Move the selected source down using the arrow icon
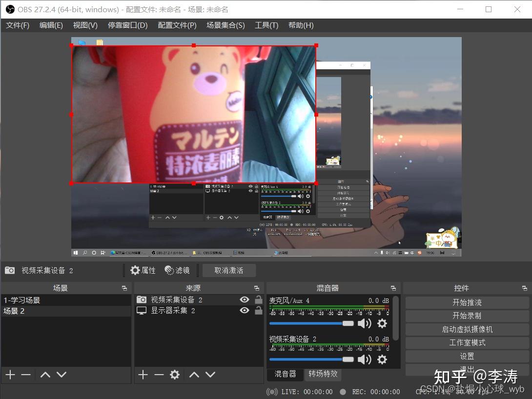Viewport: 532px width, 399px height. tap(210, 375)
